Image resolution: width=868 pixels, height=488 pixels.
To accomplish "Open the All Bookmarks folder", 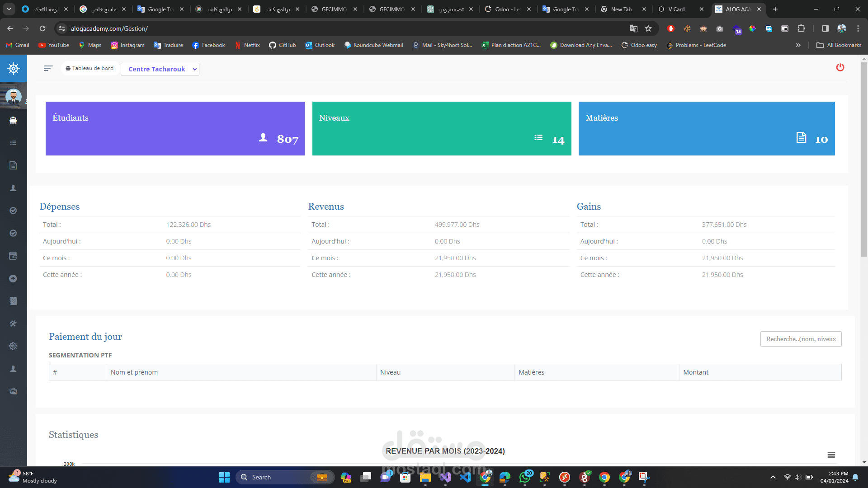I will [839, 45].
